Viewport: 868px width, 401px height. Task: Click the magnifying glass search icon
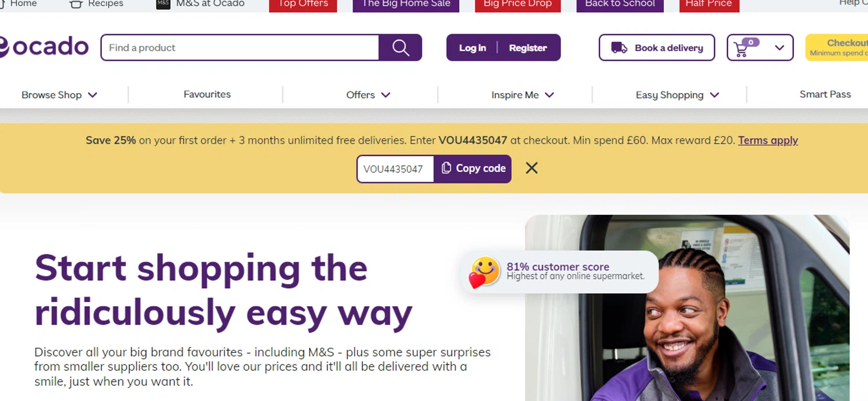[400, 47]
